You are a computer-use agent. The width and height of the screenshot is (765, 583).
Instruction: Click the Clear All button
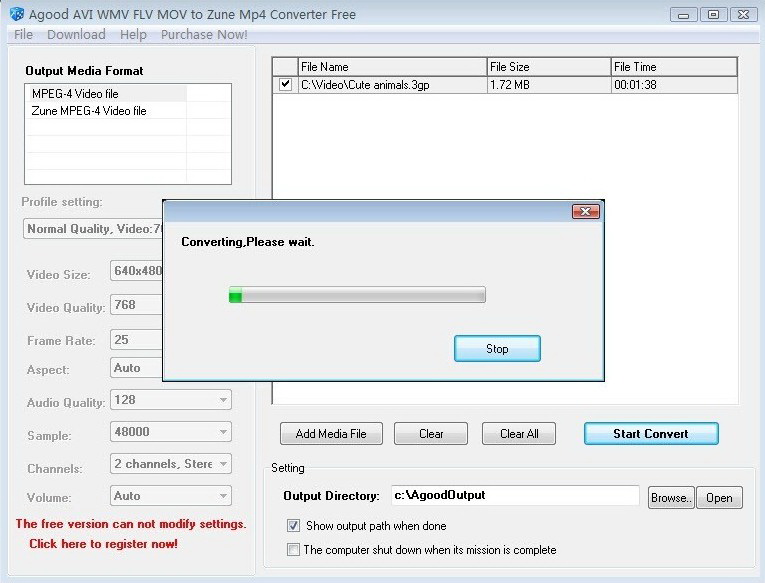pyautogui.click(x=519, y=434)
